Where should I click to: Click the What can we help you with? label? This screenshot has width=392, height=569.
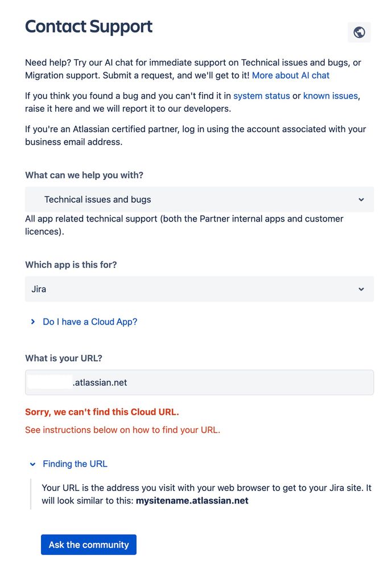point(84,175)
